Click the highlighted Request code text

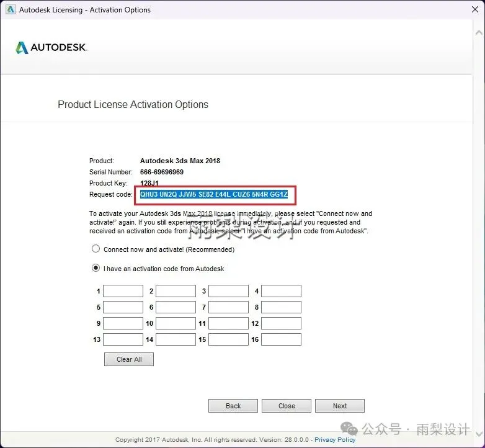pos(214,194)
